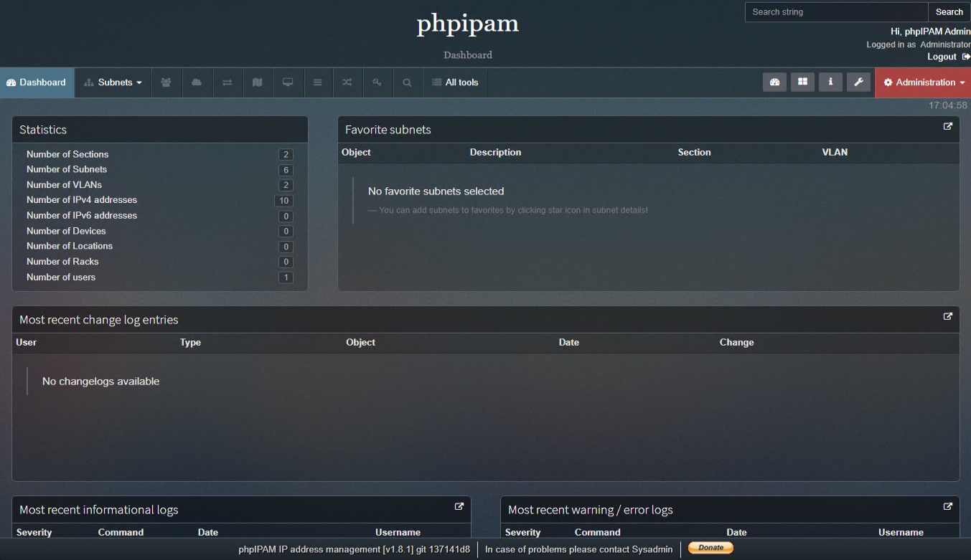Open the customers (group) icon in navbar
Image resolution: width=971 pixels, height=560 pixels.
click(x=166, y=82)
